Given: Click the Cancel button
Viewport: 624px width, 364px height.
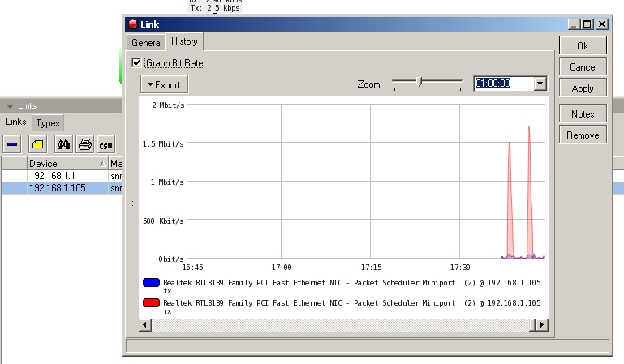Looking at the screenshot, I should point(583,66).
